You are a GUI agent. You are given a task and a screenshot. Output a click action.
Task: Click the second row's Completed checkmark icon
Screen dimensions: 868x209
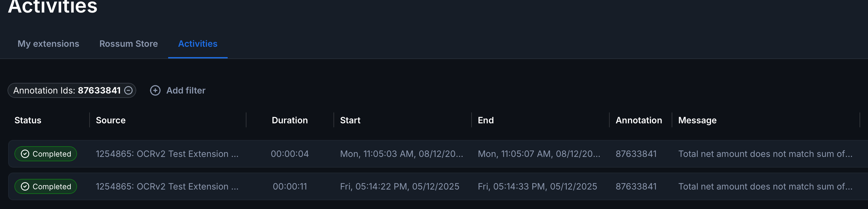pyautogui.click(x=25, y=187)
